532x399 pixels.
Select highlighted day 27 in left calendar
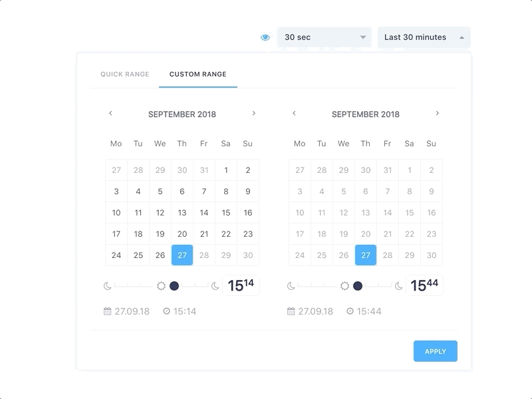point(182,255)
